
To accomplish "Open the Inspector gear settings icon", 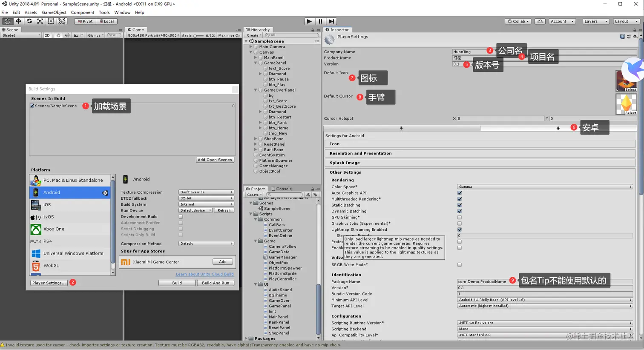I will coord(635,37).
